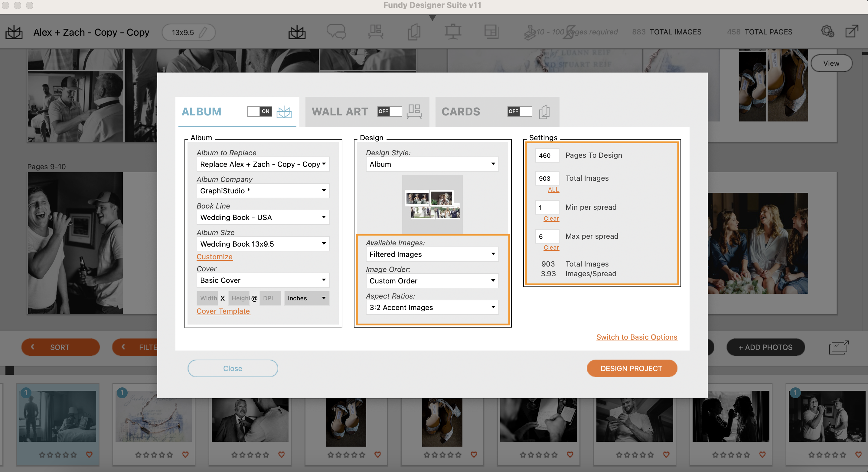
Task: Open the Design Style dropdown
Action: pos(432,164)
